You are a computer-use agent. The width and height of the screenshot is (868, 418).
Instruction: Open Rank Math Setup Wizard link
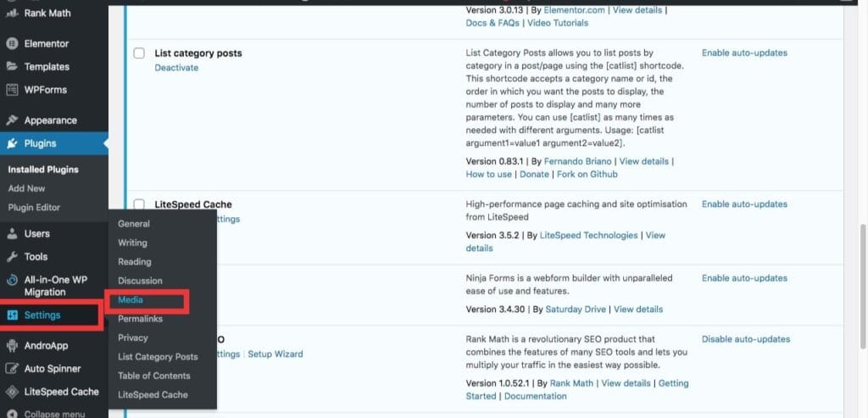click(x=275, y=354)
